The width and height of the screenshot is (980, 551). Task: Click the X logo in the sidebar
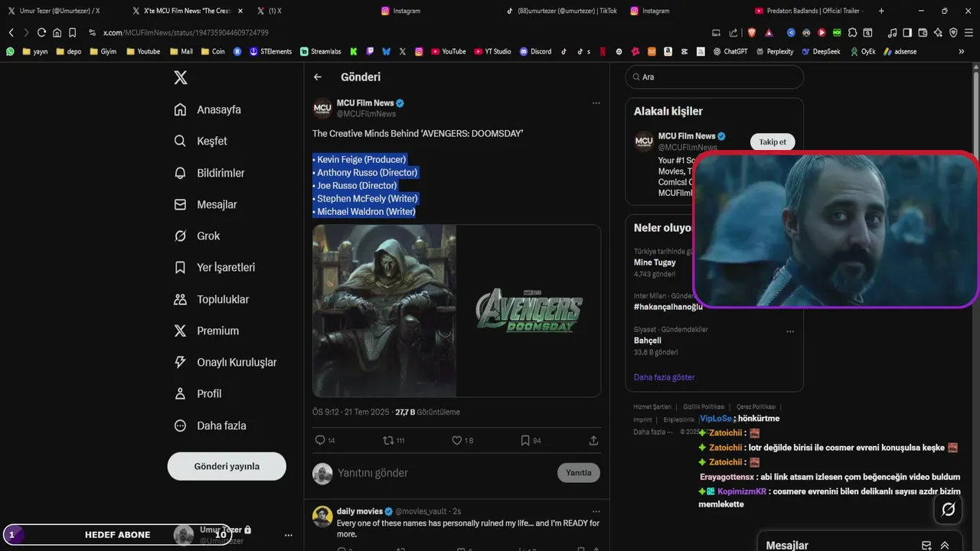tap(180, 77)
